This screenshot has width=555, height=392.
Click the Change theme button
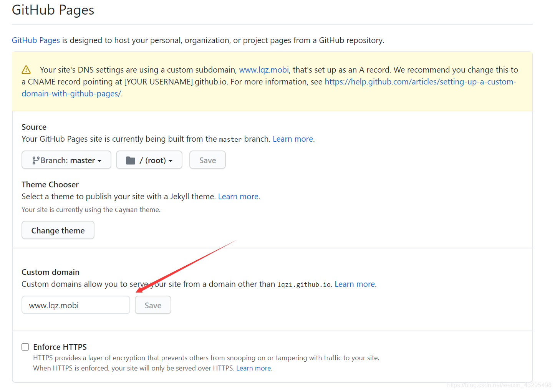[58, 230]
